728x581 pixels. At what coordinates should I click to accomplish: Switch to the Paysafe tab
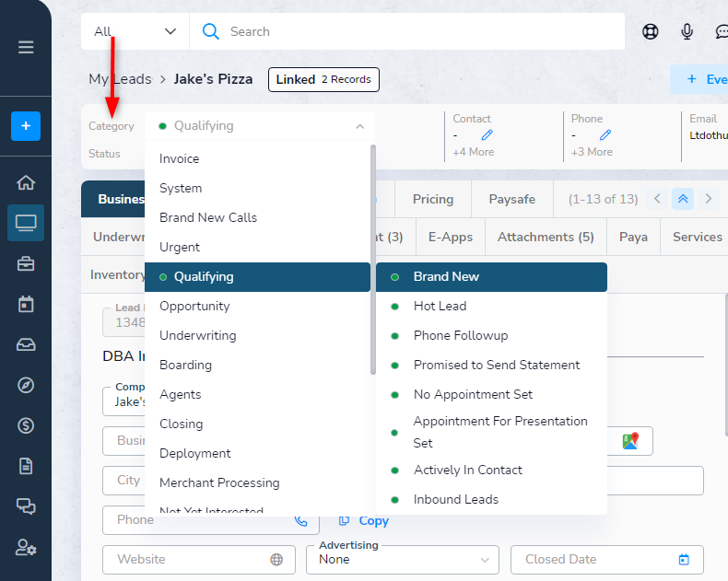click(x=512, y=199)
